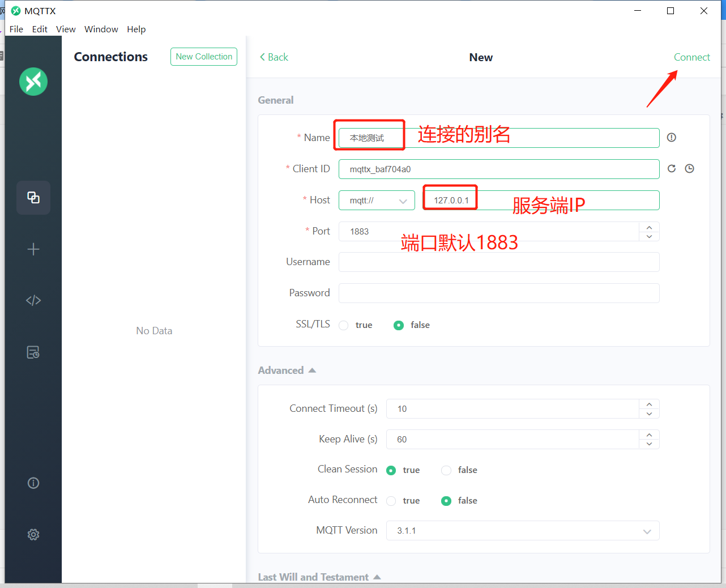The image size is (726, 588).
Task: Open the Window menu
Action: (101, 29)
